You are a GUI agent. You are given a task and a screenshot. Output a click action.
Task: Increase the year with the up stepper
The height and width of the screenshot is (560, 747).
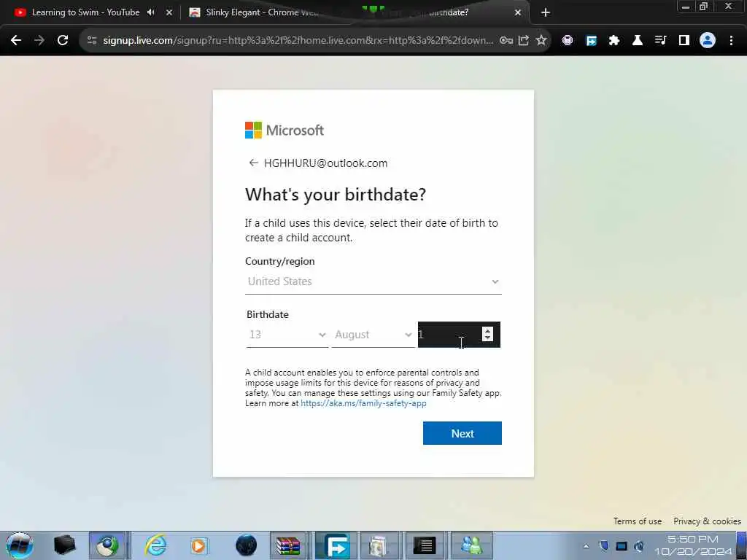click(x=487, y=330)
